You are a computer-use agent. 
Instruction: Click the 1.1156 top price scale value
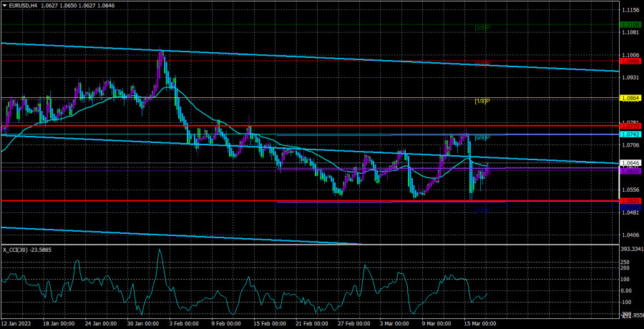[630, 10]
